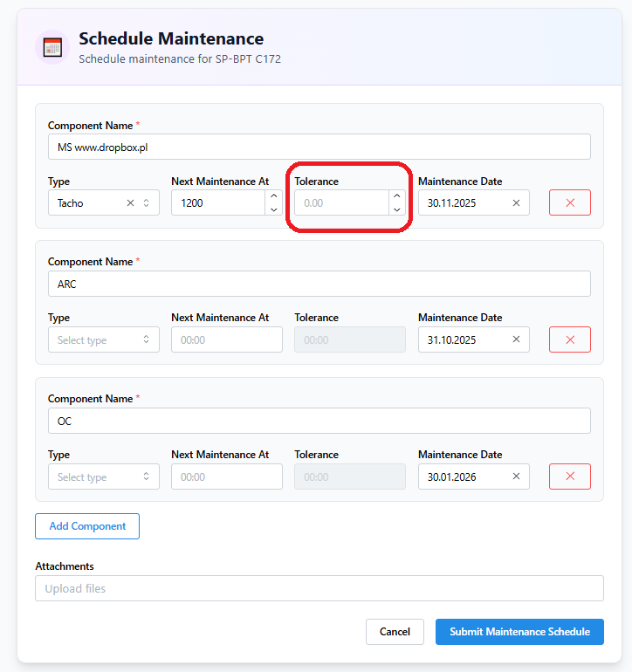
Task: Click the Add Component button
Action: pos(87,526)
